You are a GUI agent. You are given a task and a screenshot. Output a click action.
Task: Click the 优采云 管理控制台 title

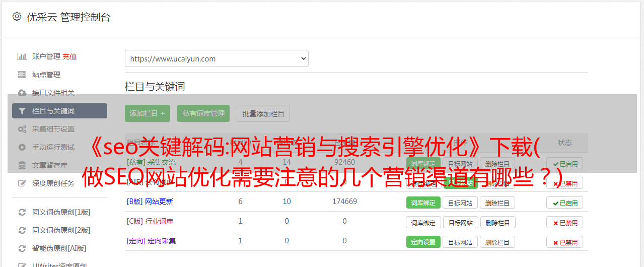(x=68, y=17)
